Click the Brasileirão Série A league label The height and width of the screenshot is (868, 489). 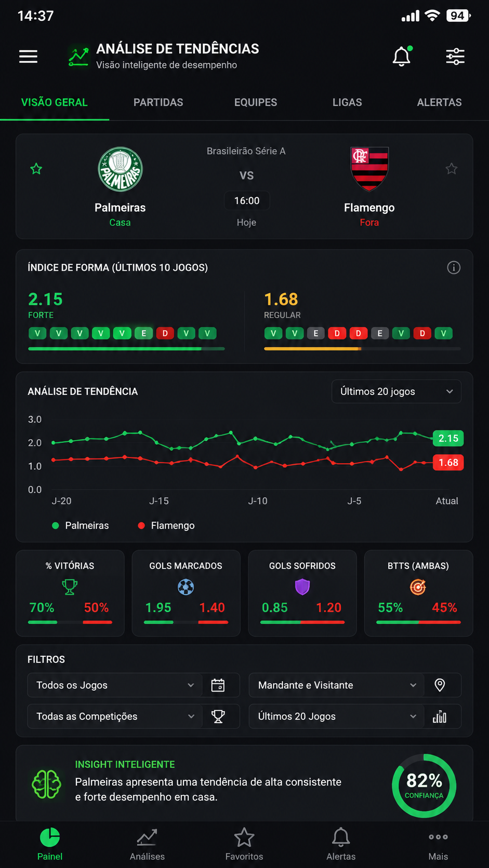click(246, 151)
